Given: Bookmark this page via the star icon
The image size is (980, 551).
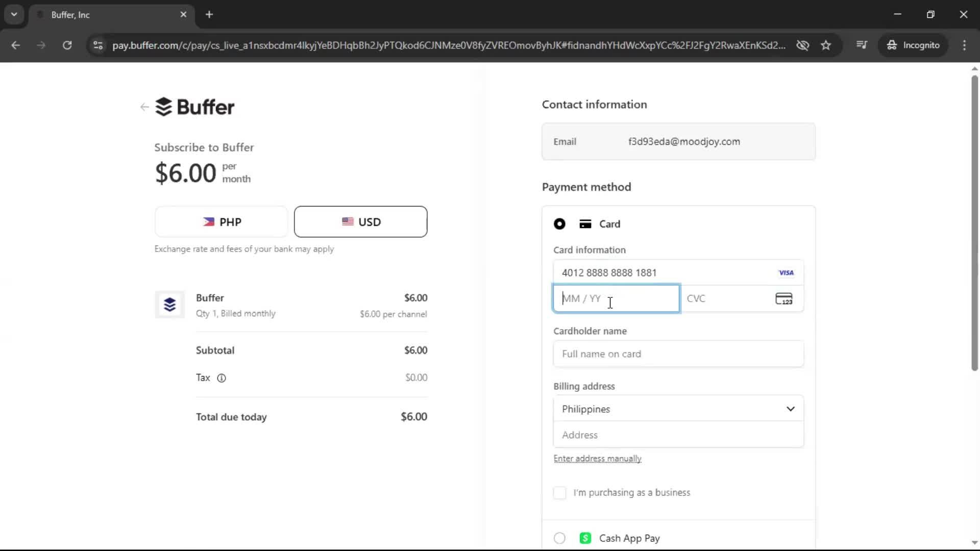Looking at the screenshot, I should click(826, 45).
